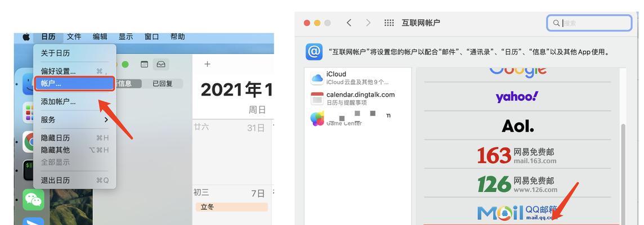Click the calendar list icon in Calendar toolbar
Screen dimensions: 644x225
point(144,65)
